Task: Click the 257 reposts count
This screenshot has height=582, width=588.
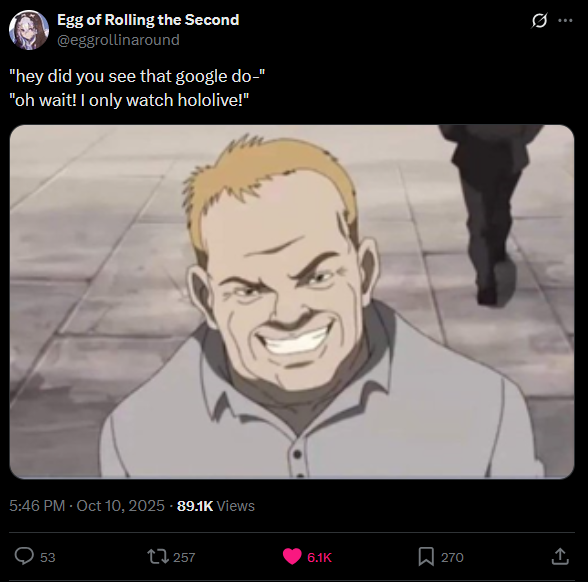Action: coord(184,557)
